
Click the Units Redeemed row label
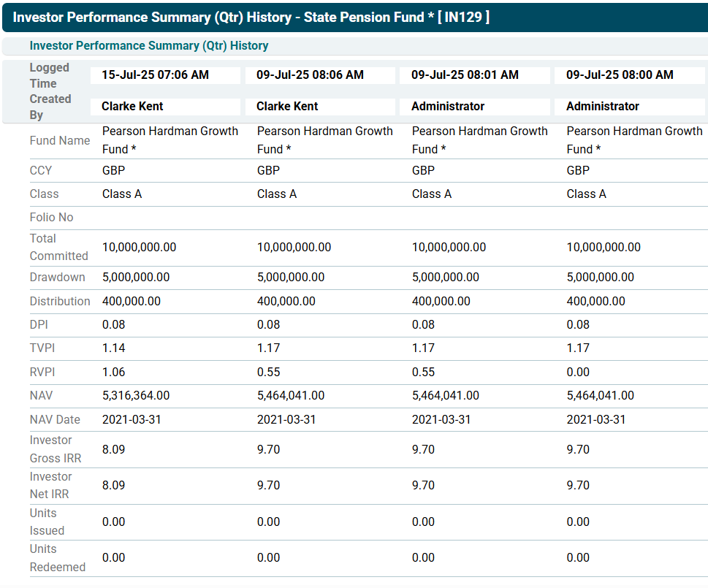click(57, 557)
